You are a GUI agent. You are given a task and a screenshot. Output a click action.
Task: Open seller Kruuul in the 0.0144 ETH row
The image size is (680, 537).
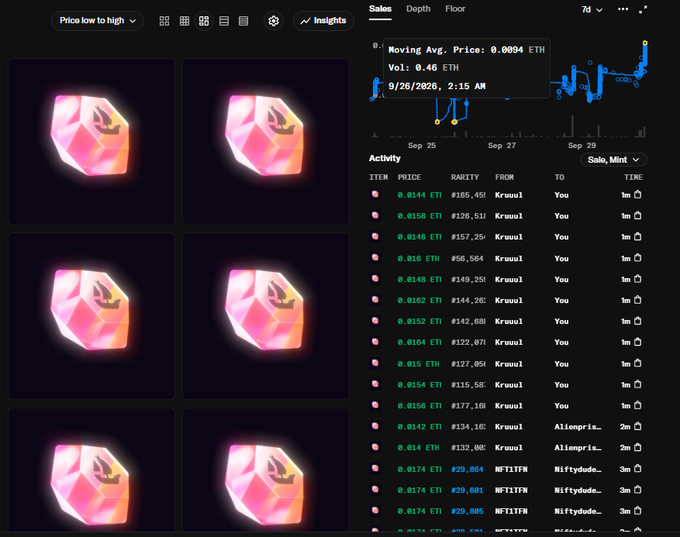(509, 195)
